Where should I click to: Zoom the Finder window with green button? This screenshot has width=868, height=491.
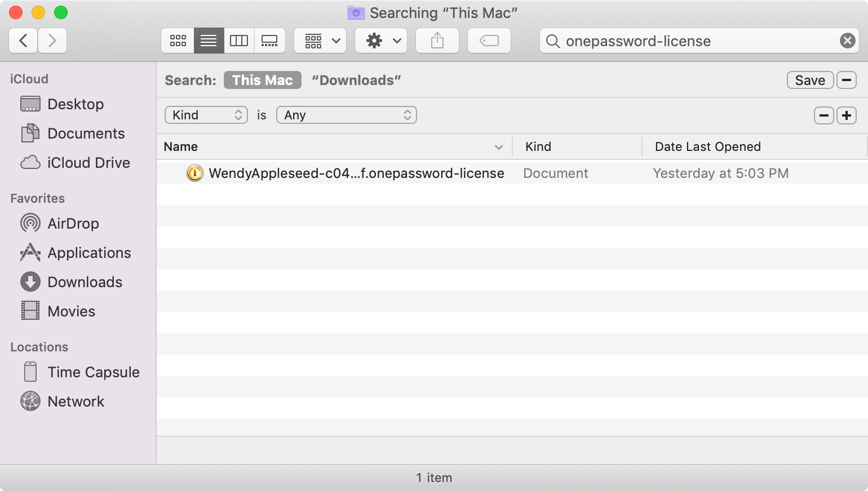click(x=61, y=12)
